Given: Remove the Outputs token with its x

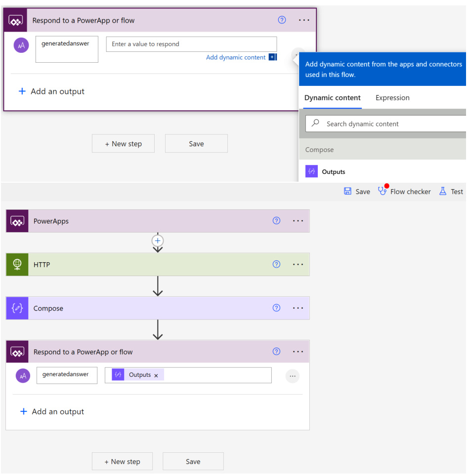Looking at the screenshot, I should [x=156, y=376].
